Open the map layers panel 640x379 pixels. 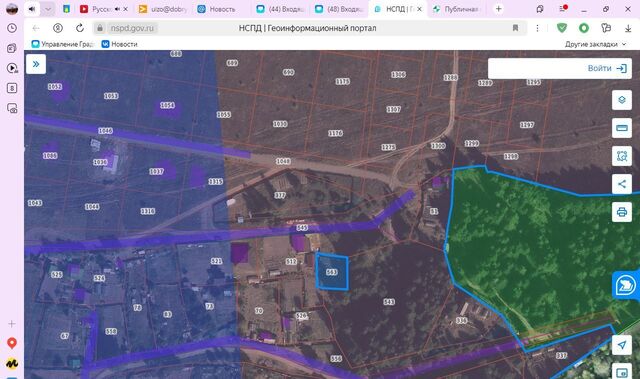point(622,100)
